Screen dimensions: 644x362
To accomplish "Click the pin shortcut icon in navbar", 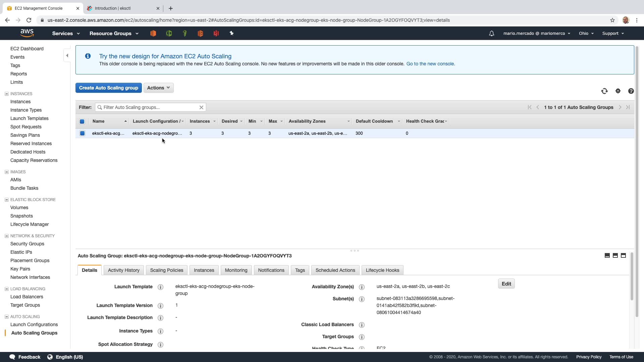I will 231,33.
